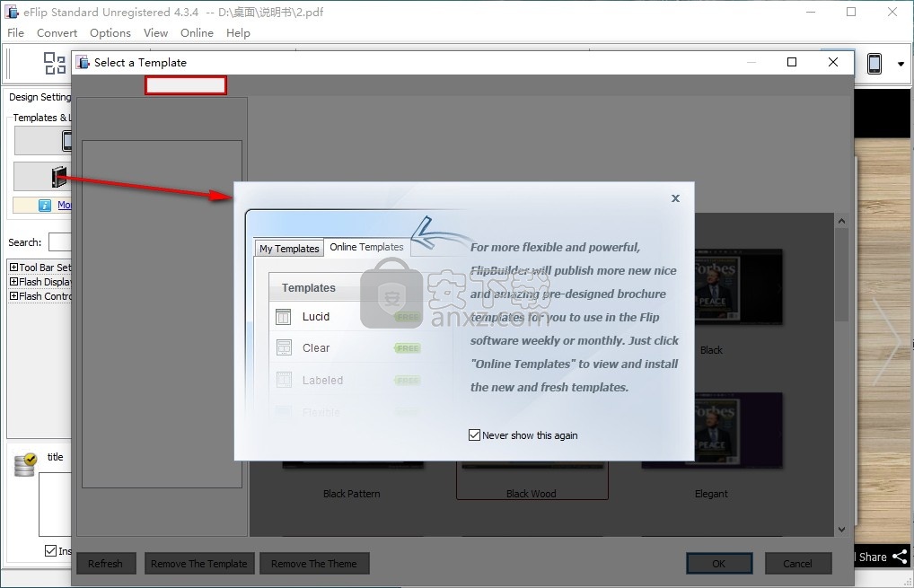Click the database icon beside title
Viewport: 914px width, 588px height.
click(25, 464)
